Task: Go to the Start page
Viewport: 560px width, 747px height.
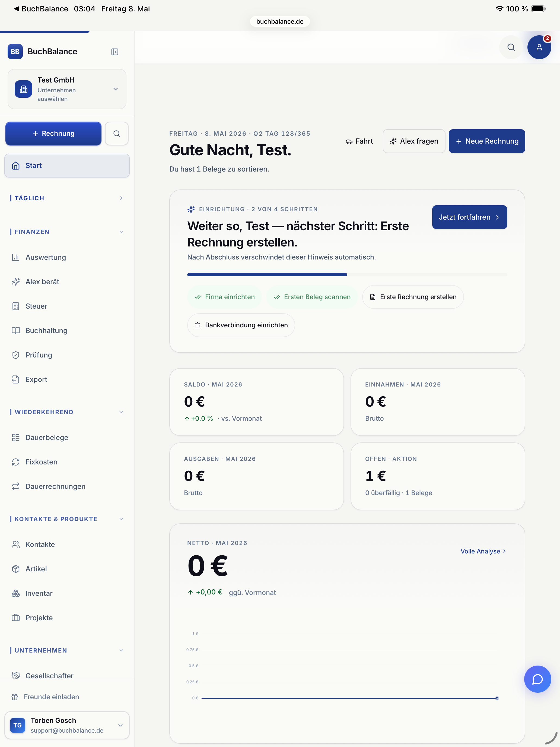Action: [67, 166]
